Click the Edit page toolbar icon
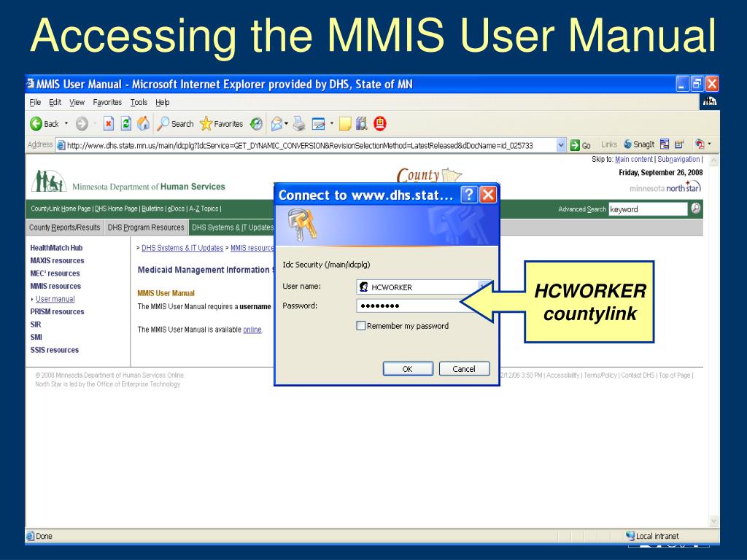 pos(318,124)
